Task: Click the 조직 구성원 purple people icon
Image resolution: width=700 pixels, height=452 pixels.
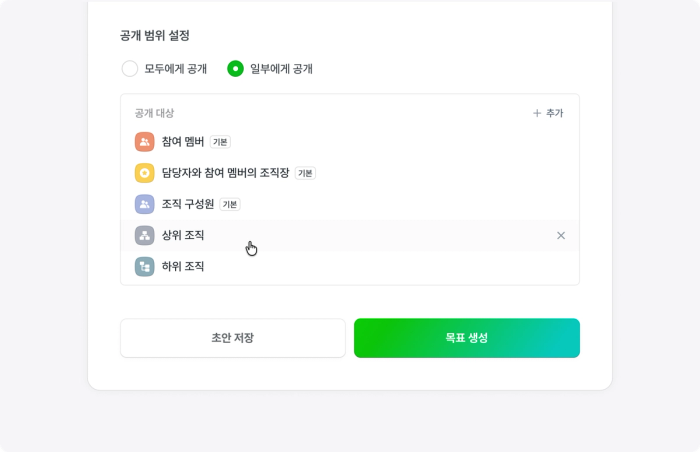Action: click(144, 204)
